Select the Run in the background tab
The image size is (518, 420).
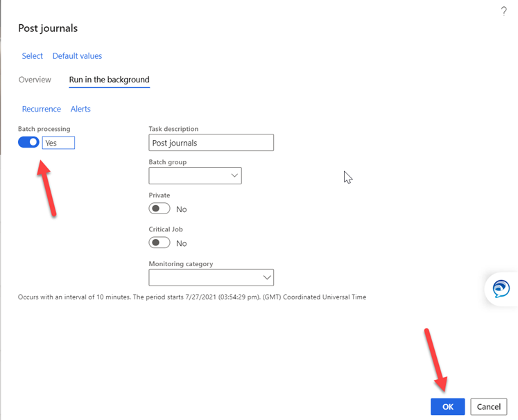pos(110,80)
